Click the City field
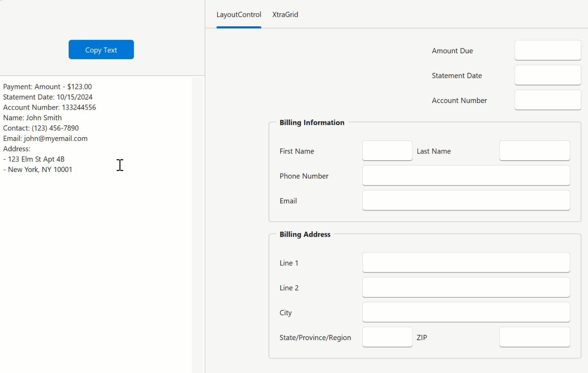Image resolution: width=588 pixels, height=373 pixels. 466,312
